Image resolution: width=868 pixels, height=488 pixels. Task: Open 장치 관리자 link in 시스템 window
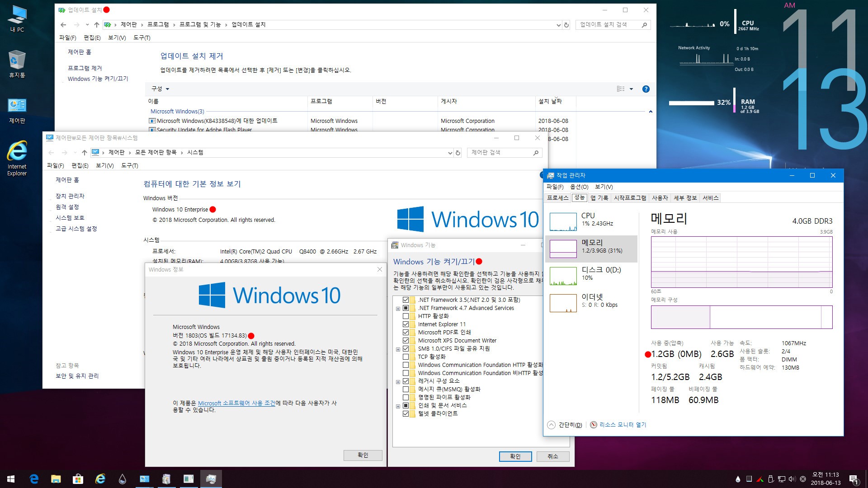point(70,196)
